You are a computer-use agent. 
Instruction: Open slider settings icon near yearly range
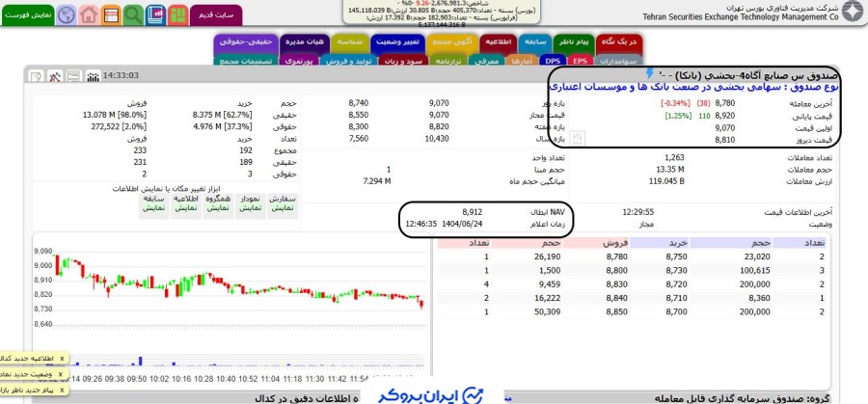578,138
